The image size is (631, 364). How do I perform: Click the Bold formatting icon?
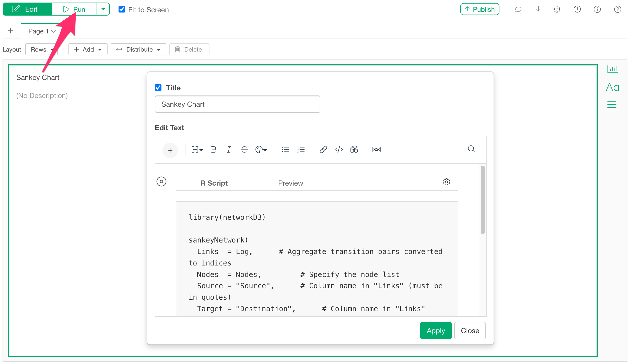214,150
